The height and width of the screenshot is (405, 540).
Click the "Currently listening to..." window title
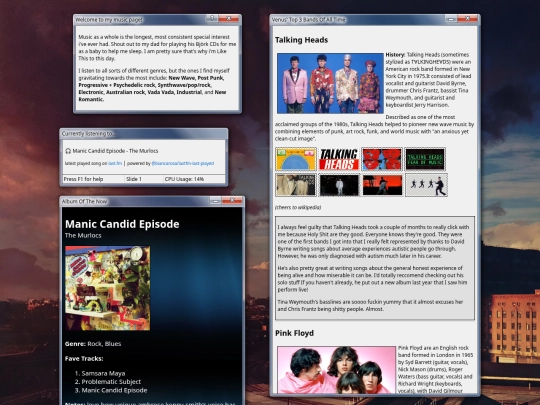click(89, 134)
